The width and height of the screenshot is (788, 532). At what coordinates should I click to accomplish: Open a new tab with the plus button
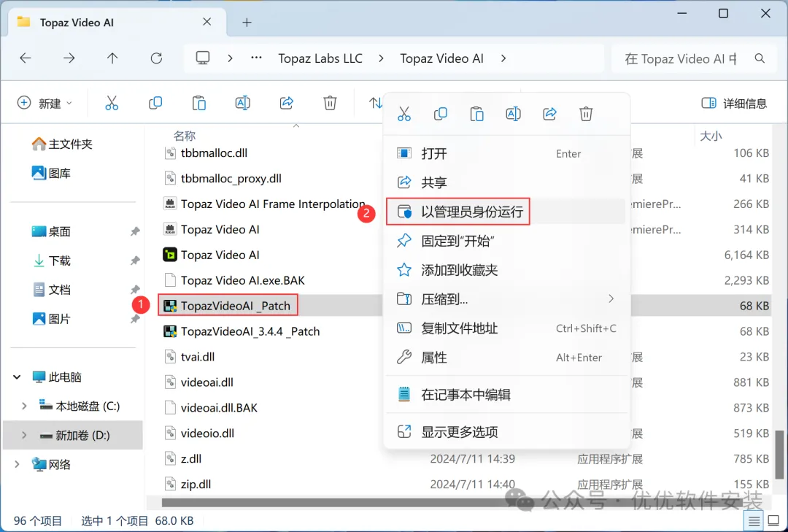[247, 23]
